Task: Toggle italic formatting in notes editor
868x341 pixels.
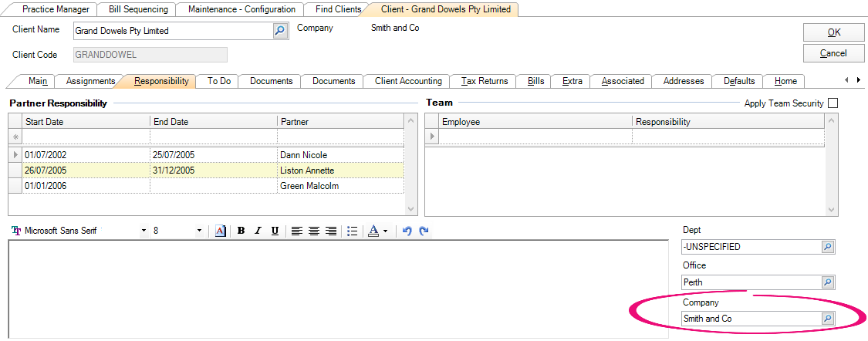Action: [258, 231]
